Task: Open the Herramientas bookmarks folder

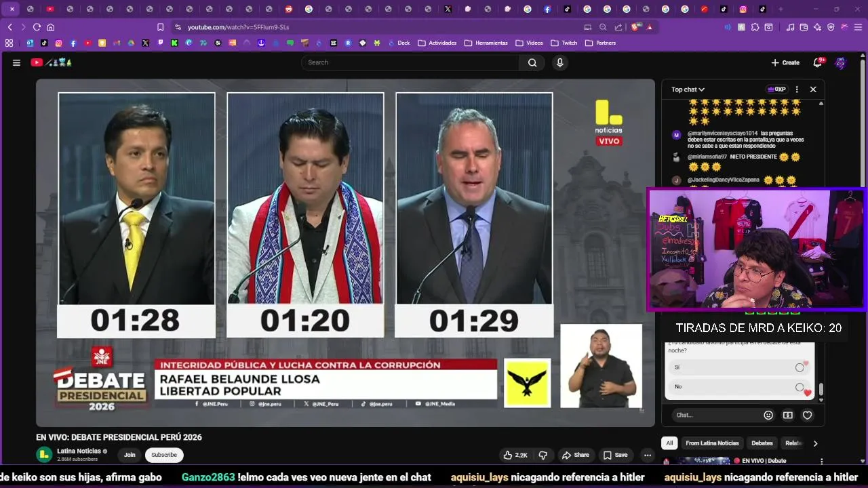Action: (486, 43)
